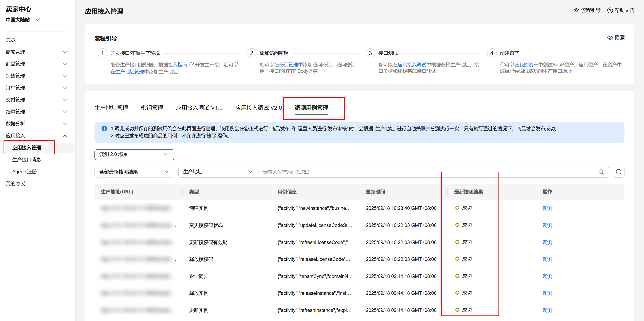
Task: Click the blue info icon in the notice banner
Action: coord(104,128)
